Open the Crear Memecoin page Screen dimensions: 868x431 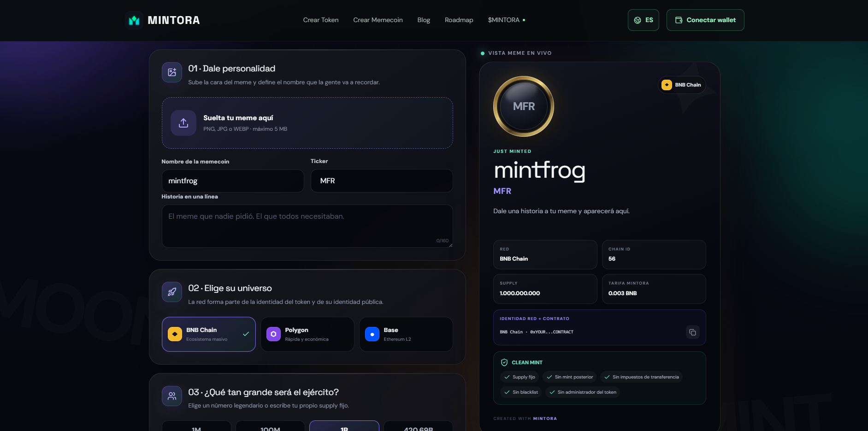pos(378,20)
